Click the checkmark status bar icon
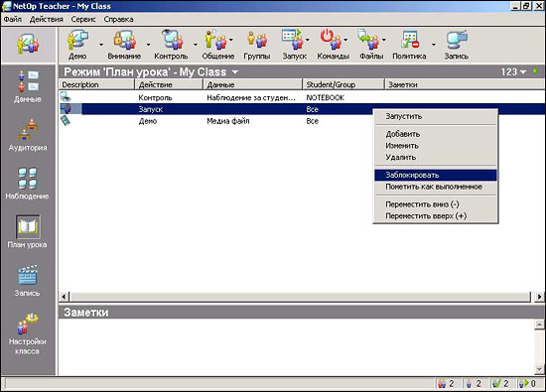Viewport: 546px width, 392px height. [496, 383]
